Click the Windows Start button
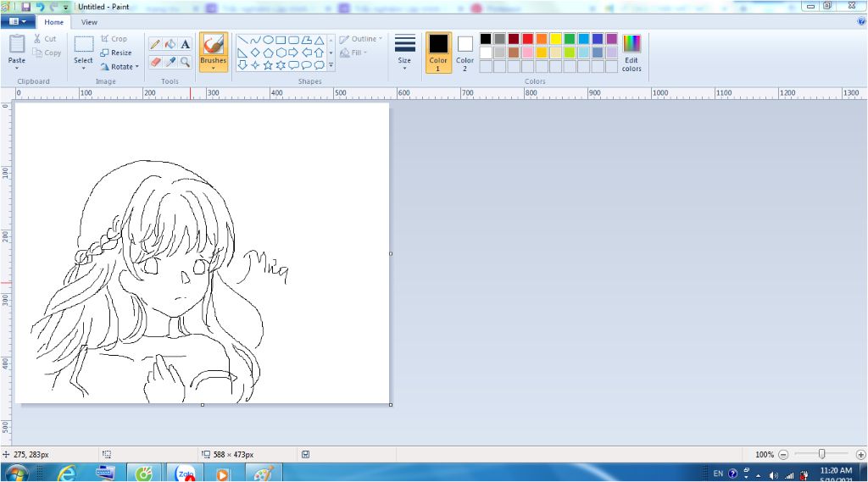Image resolution: width=868 pixels, height=482 pixels. 17,474
